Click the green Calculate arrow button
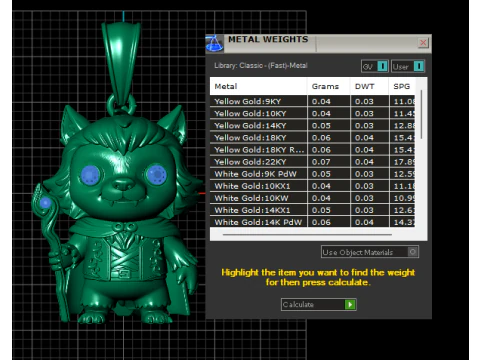Screen dimensions: 480x360 [350, 304]
